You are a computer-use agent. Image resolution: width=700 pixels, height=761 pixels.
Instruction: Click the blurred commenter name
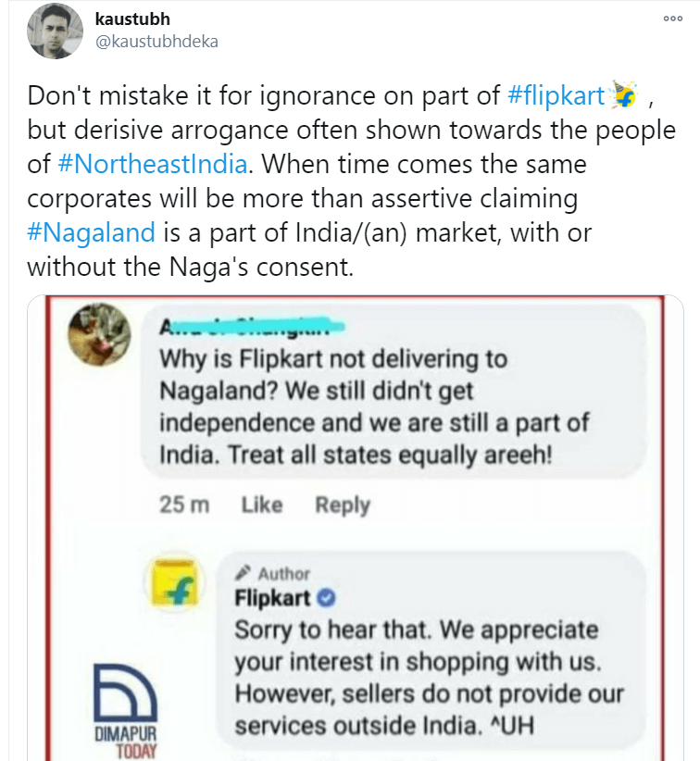point(250,329)
